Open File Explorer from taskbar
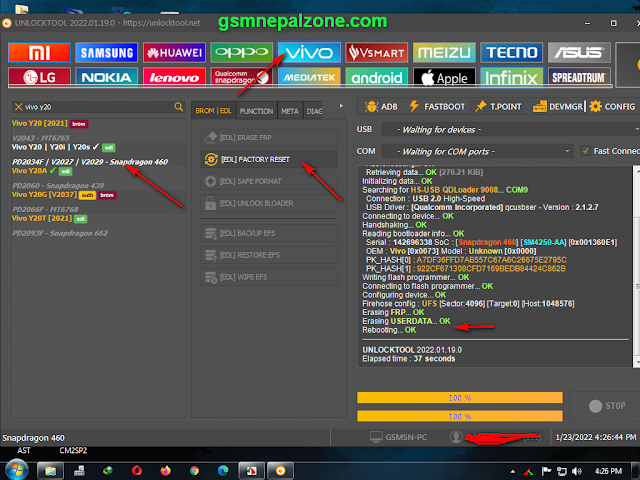Viewport: 640px width, 480px height. tap(50, 471)
